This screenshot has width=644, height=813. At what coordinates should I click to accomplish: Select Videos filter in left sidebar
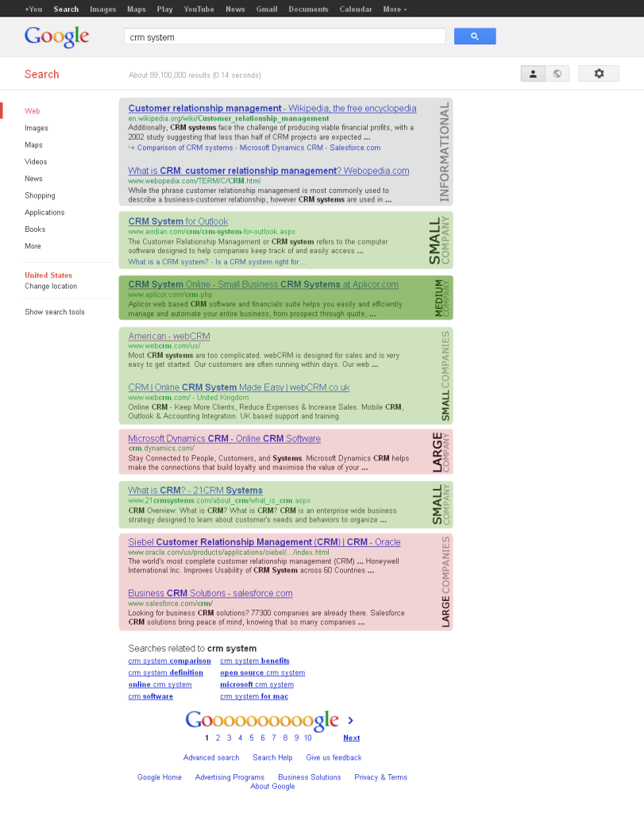point(36,161)
